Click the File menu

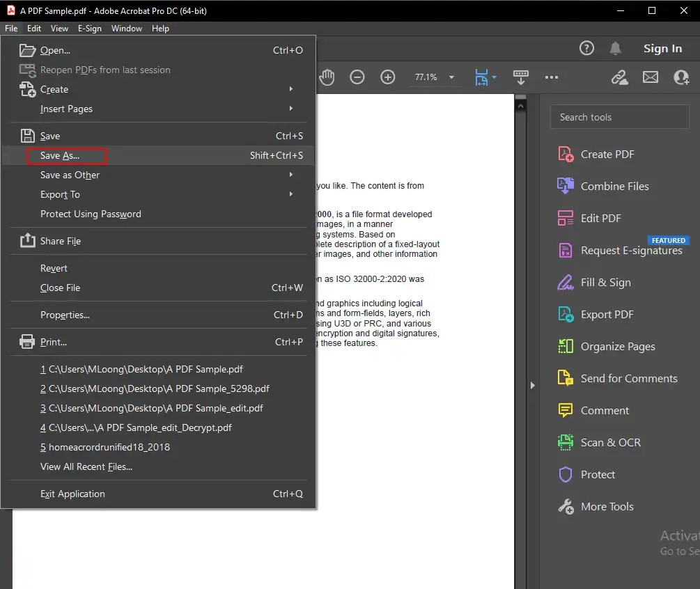11,28
